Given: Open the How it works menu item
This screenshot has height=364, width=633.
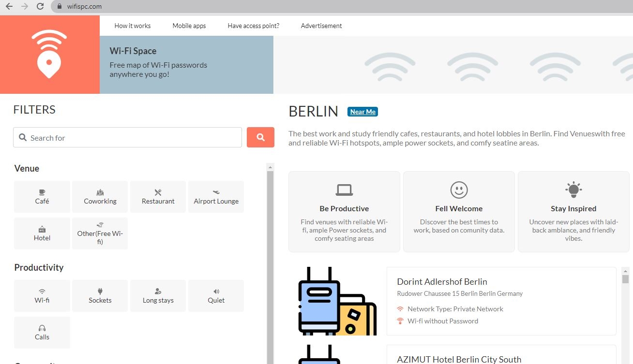Looking at the screenshot, I should 133,26.
